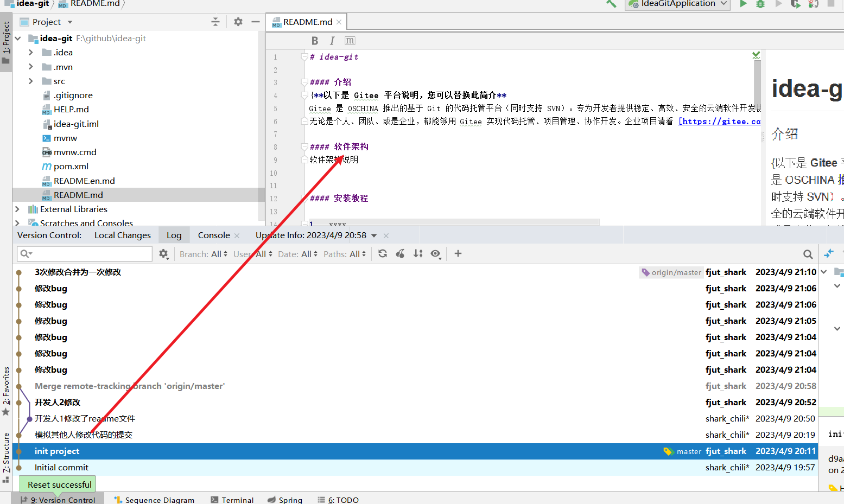Open the eye view options in log toolbar
Image resolution: width=844 pixels, height=504 pixels.
point(436,253)
